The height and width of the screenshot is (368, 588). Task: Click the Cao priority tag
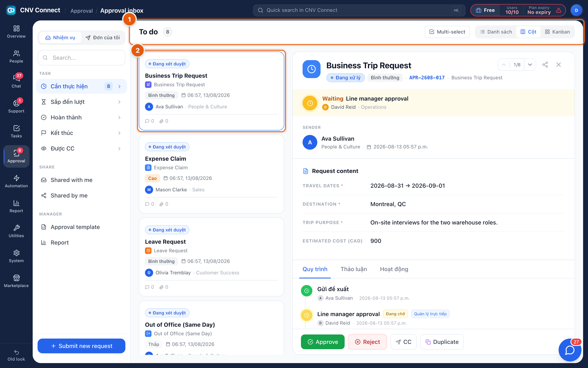(x=152, y=178)
